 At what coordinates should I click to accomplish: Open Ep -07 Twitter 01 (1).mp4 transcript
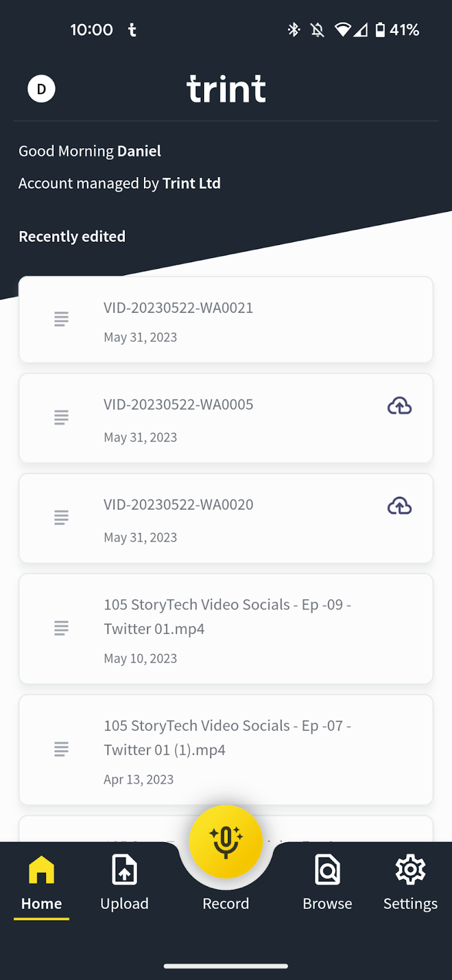coord(227,737)
